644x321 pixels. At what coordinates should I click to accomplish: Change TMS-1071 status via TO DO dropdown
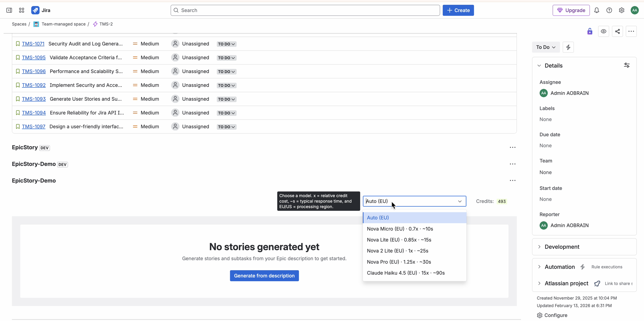(226, 44)
